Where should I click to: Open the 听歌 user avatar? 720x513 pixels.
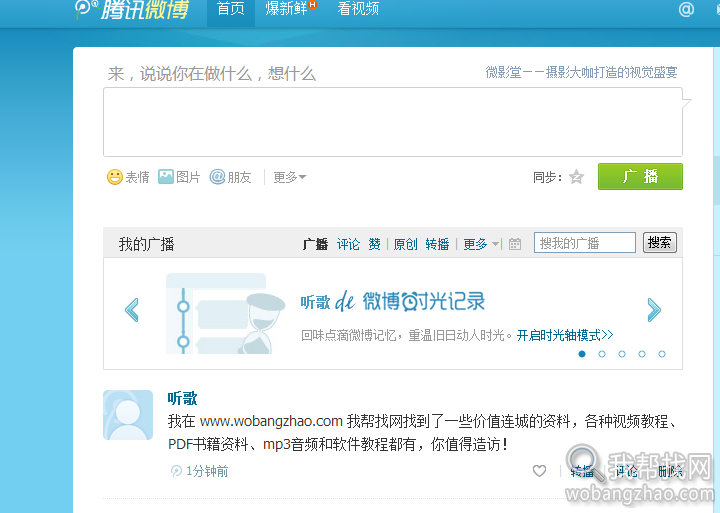point(128,415)
